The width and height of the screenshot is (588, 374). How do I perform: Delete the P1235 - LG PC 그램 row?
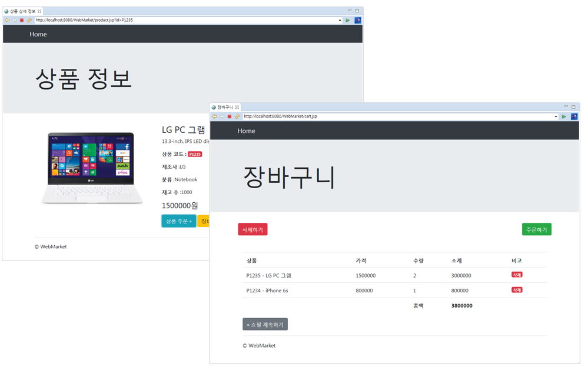tap(517, 275)
